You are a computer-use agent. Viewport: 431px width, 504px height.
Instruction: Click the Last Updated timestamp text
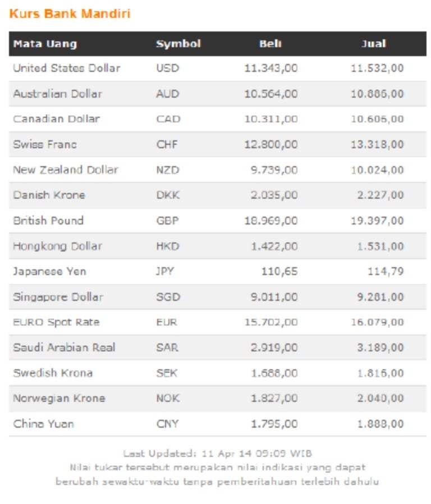[217, 453]
